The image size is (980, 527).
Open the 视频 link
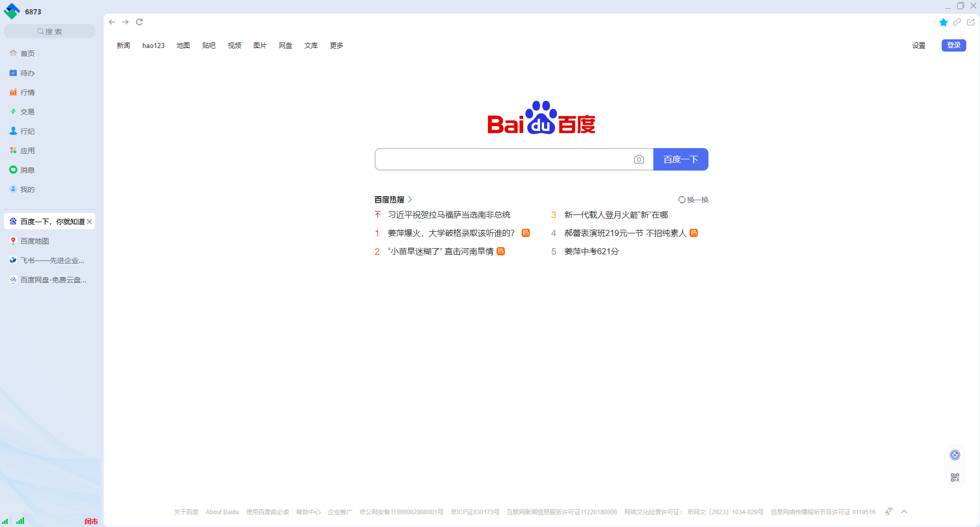coord(235,45)
